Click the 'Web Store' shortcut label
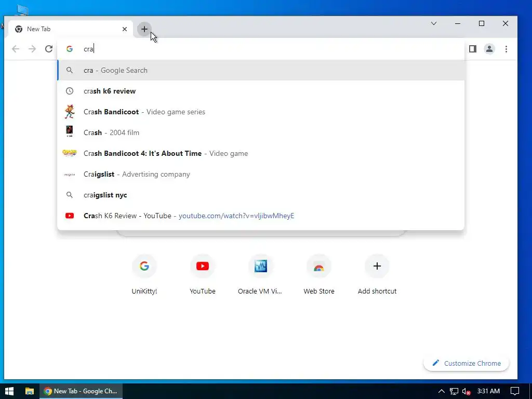Viewport: 532px width, 399px height. [319, 291]
